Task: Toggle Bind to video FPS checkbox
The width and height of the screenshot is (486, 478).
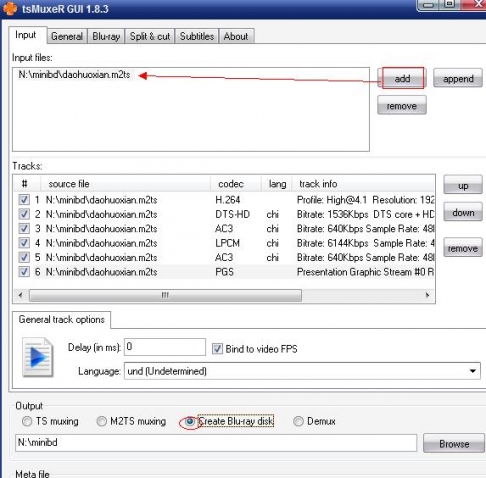Action: [x=217, y=349]
